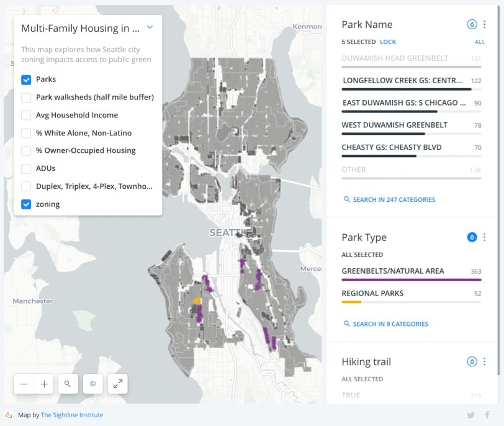The image size is (504, 426).
Task: Open the Hiking trail widget options menu
Action: click(485, 361)
